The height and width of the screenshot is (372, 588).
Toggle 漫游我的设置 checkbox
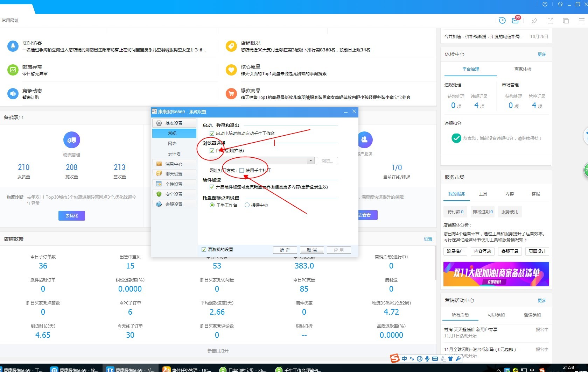click(x=204, y=250)
